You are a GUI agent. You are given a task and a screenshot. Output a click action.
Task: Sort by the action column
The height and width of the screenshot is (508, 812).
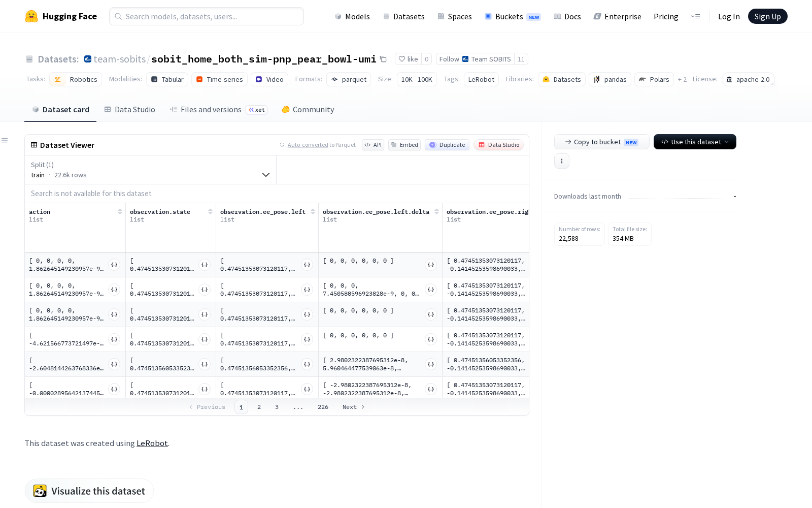120,211
